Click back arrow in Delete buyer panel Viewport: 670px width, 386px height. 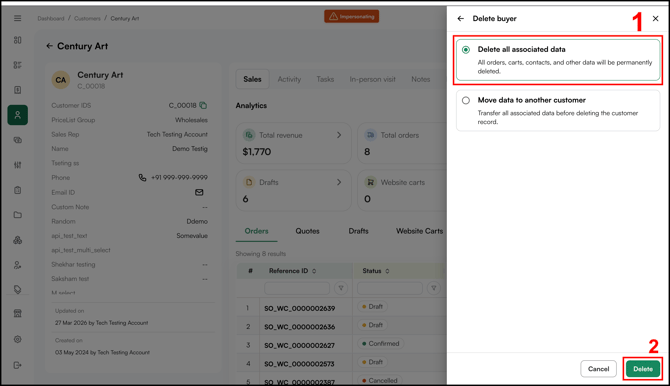tap(461, 18)
